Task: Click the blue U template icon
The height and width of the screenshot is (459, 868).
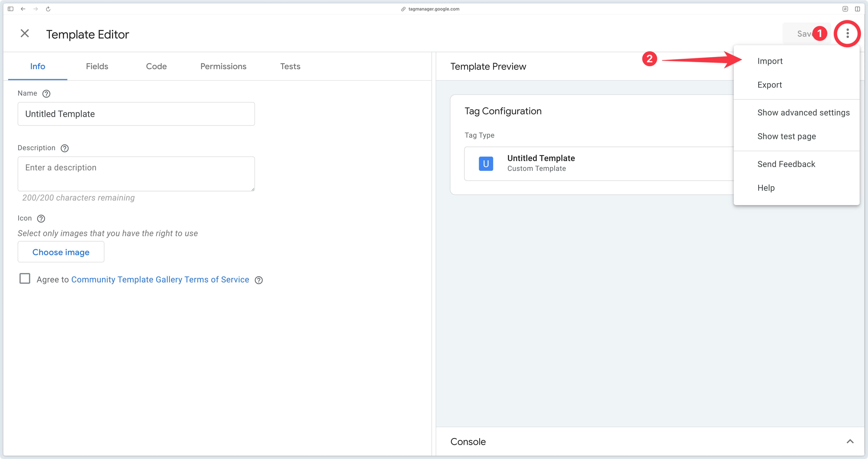Action: 486,164
